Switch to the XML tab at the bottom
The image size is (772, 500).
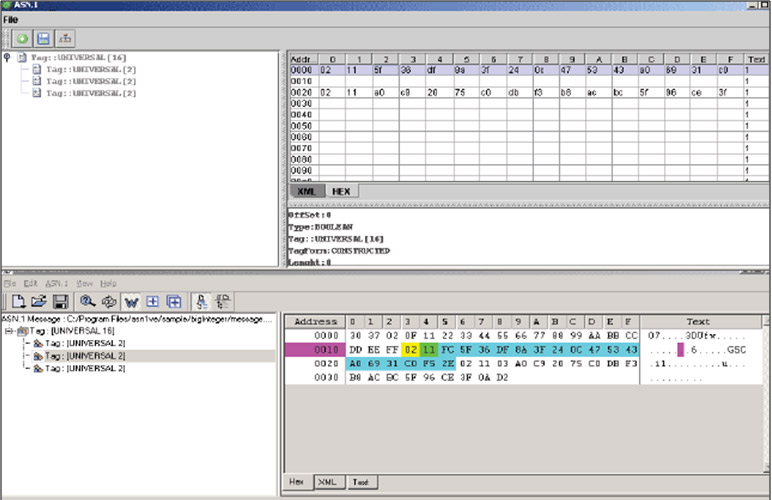point(326,482)
